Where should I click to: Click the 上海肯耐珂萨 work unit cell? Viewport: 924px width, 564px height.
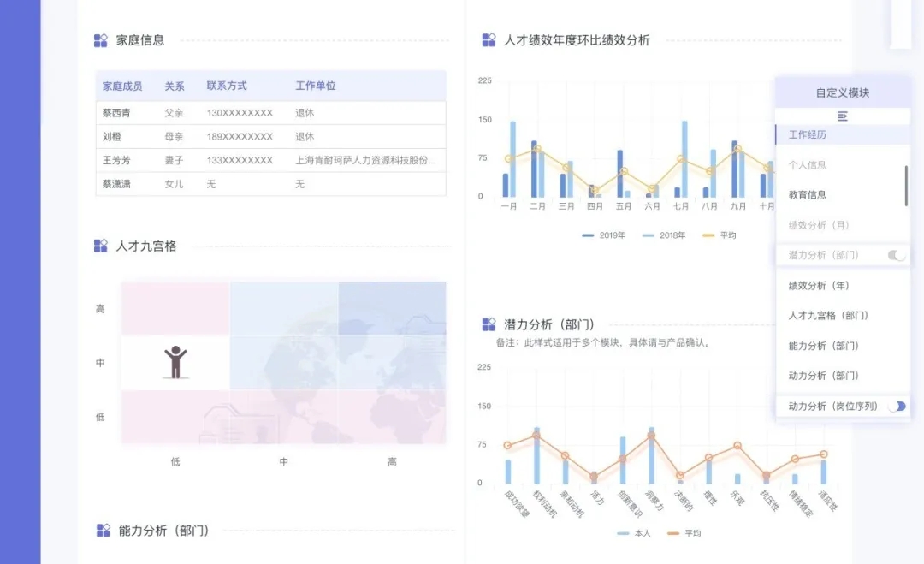(x=365, y=160)
